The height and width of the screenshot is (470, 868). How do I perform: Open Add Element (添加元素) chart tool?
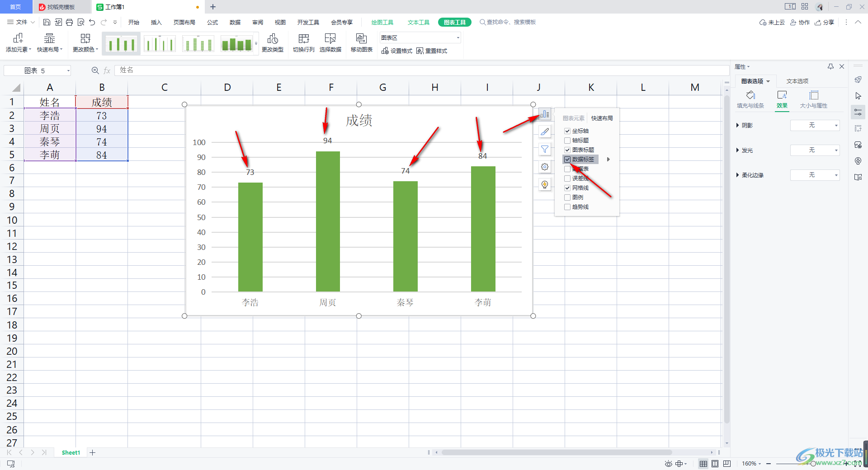(x=19, y=43)
